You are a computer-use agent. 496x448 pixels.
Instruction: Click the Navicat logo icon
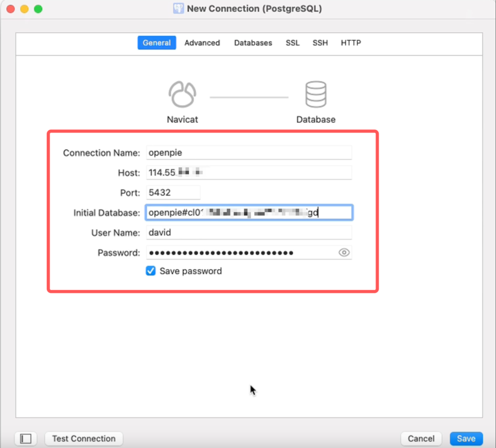[182, 94]
